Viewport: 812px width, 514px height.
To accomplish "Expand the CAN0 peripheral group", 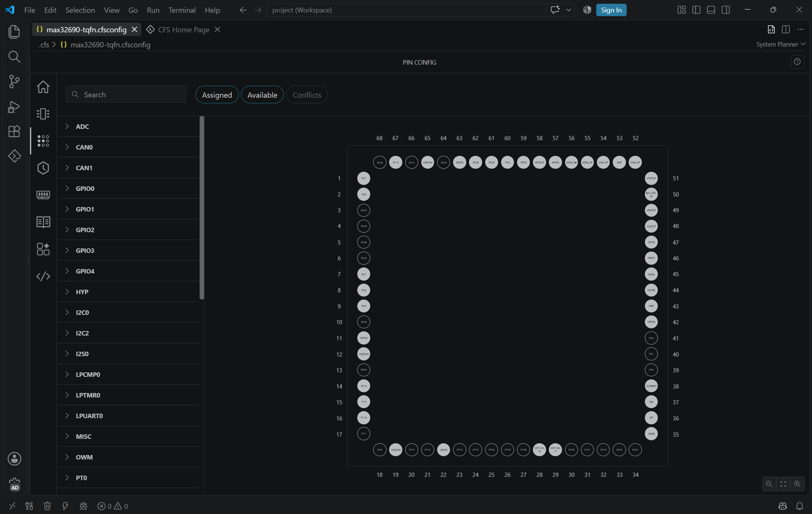I will (x=128, y=147).
